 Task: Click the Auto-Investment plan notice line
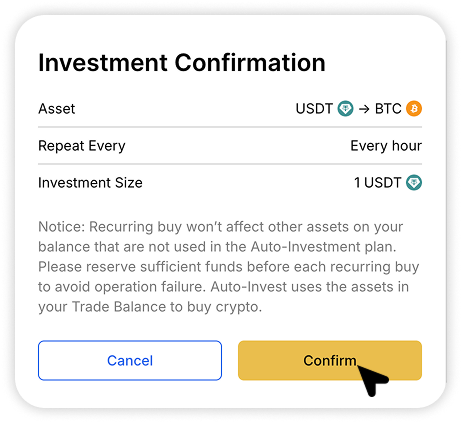point(217,247)
